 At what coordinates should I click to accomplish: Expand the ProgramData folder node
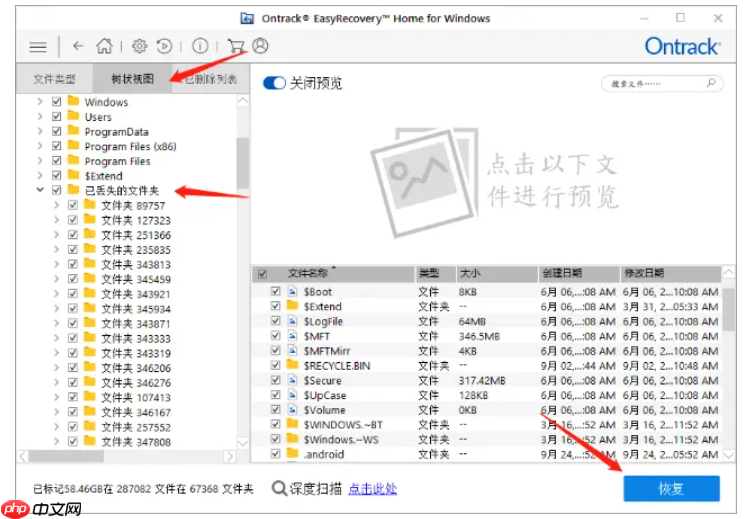point(40,131)
